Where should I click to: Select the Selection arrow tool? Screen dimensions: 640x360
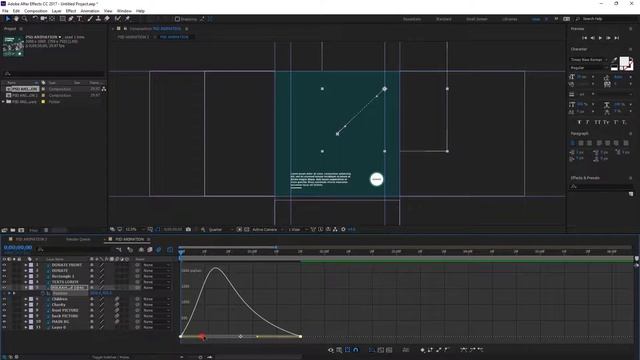[x=8, y=19]
